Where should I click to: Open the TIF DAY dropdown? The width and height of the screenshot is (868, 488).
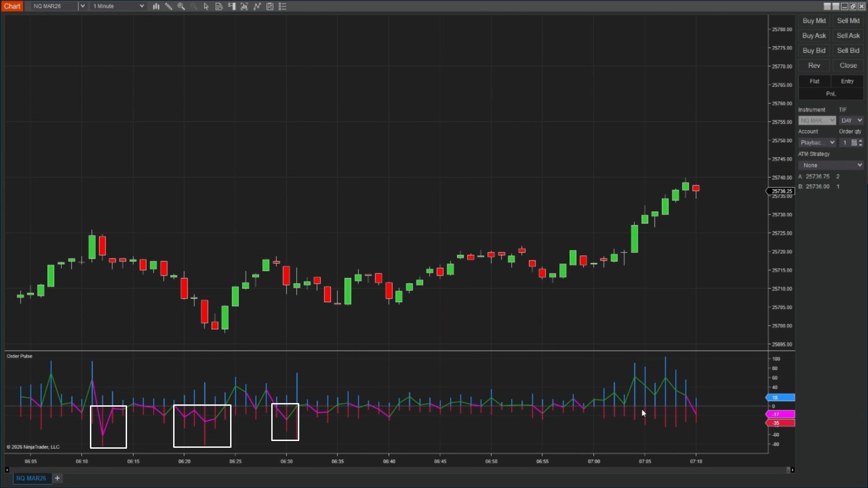pyautogui.click(x=851, y=121)
